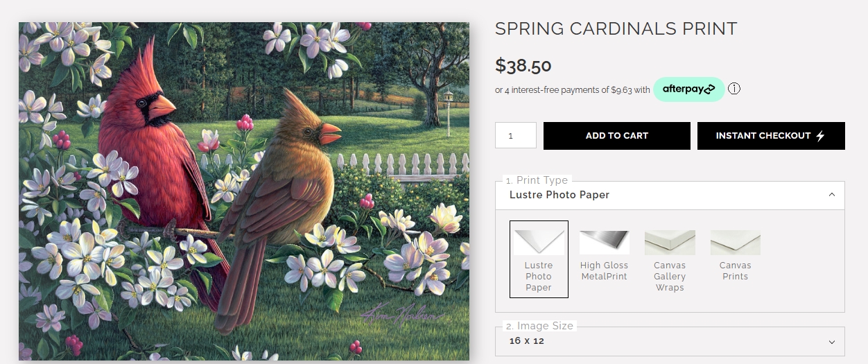Select the Lustre Photo Paper thumbnail icon
This screenshot has width=868, height=364.
(x=539, y=242)
